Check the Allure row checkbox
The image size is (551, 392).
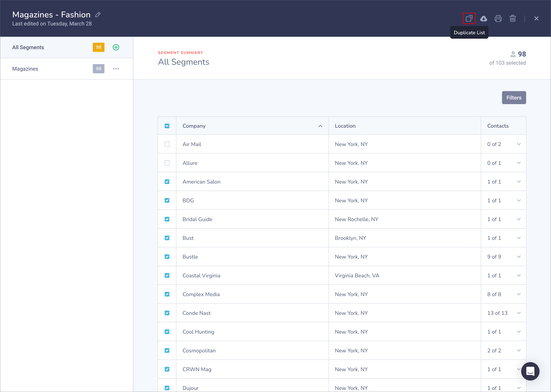click(167, 163)
